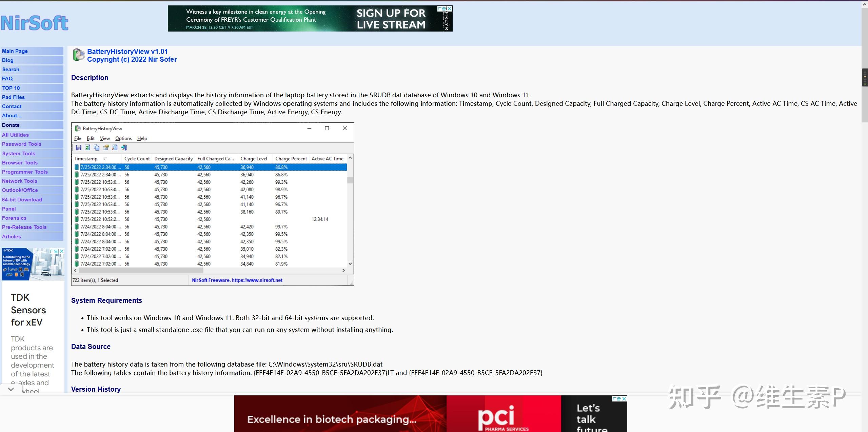Minimize the BatteryHistoryView screenshot window
This screenshot has width=868, height=432.
[x=309, y=129]
